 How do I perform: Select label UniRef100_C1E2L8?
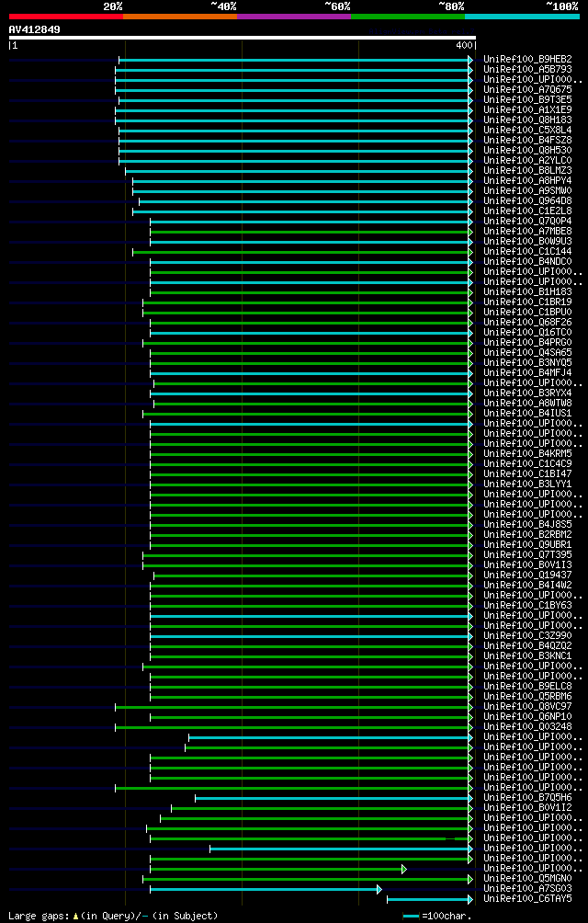(x=526, y=211)
